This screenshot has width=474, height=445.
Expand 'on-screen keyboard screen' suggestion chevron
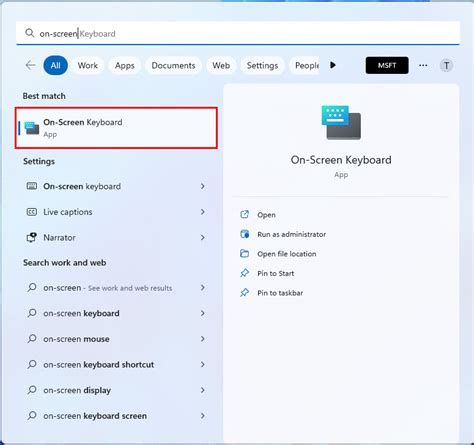(203, 416)
